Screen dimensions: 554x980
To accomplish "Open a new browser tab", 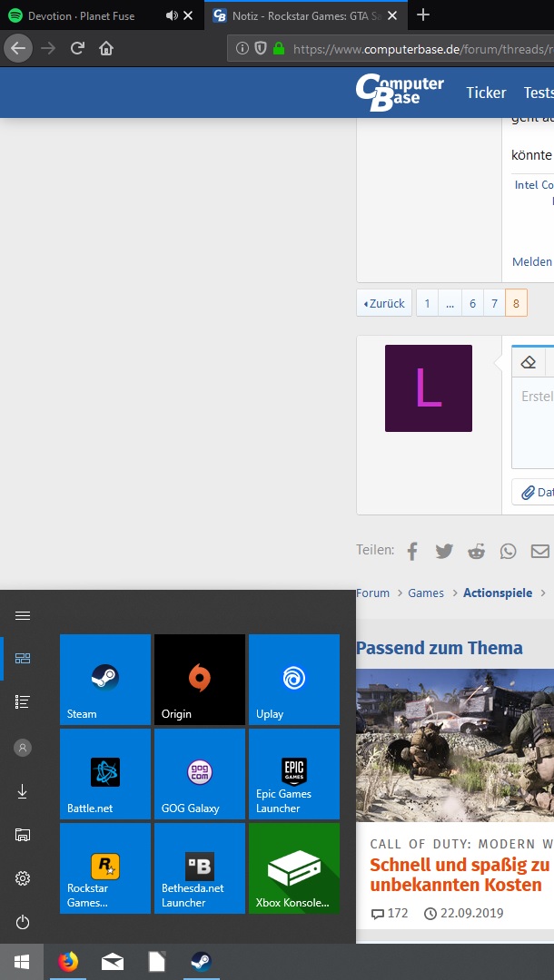I will pyautogui.click(x=423, y=15).
